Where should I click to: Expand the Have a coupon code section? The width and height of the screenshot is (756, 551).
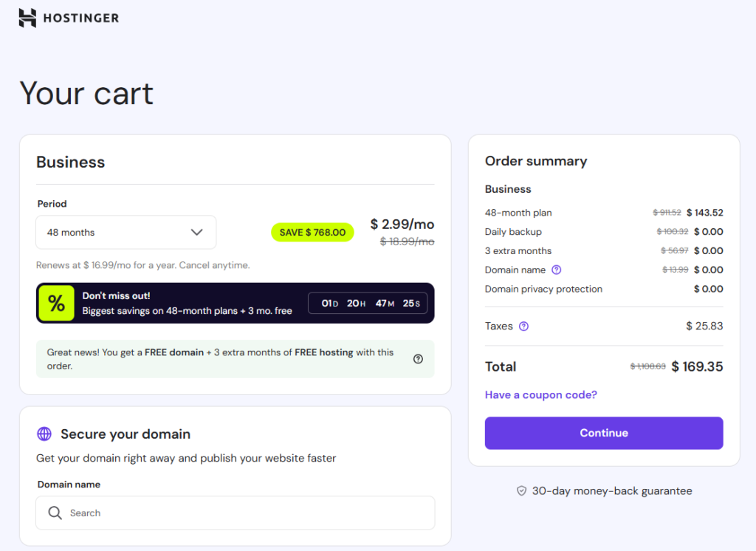coord(540,394)
